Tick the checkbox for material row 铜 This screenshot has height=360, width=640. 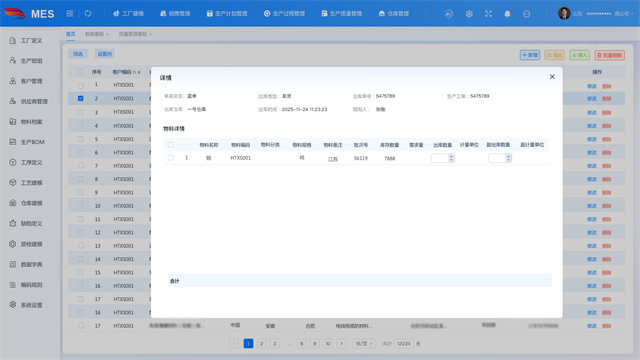[171, 158]
